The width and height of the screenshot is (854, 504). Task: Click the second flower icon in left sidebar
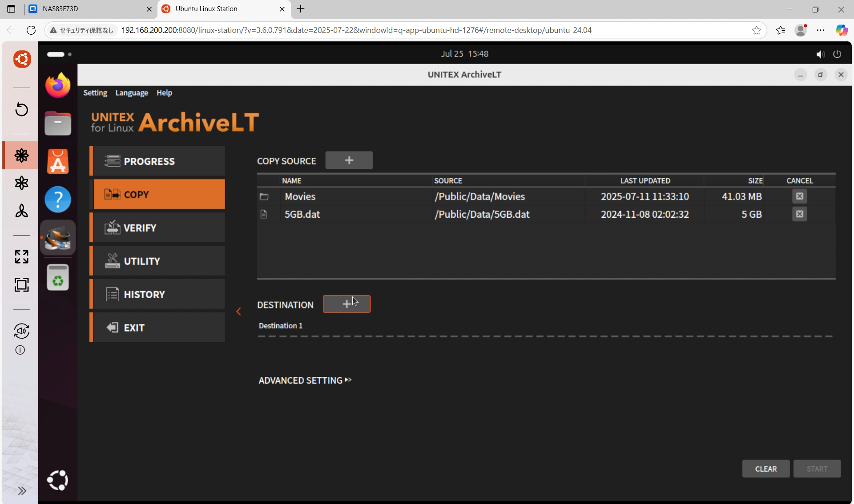click(x=21, y=183)
